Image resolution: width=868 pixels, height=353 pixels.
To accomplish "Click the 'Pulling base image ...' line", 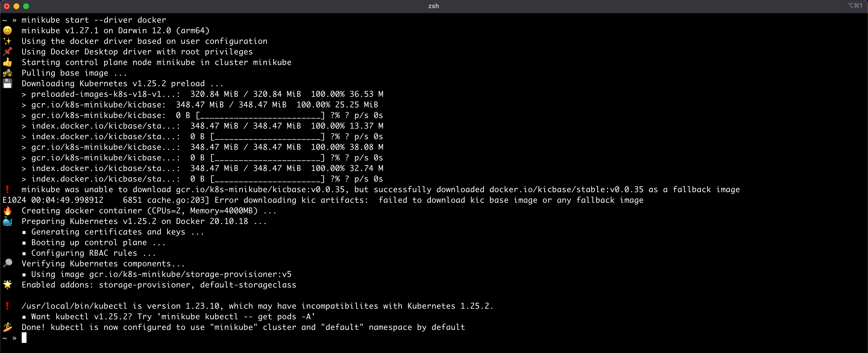I will point(75,73).
